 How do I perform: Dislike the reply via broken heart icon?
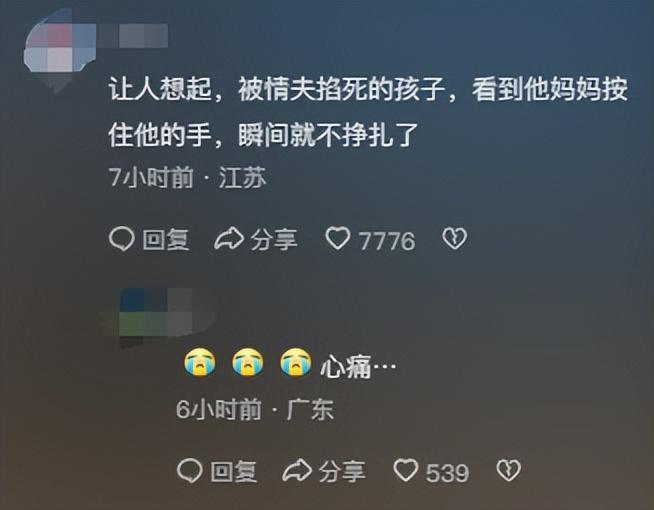pyautogui.click(x=508, y=470)
